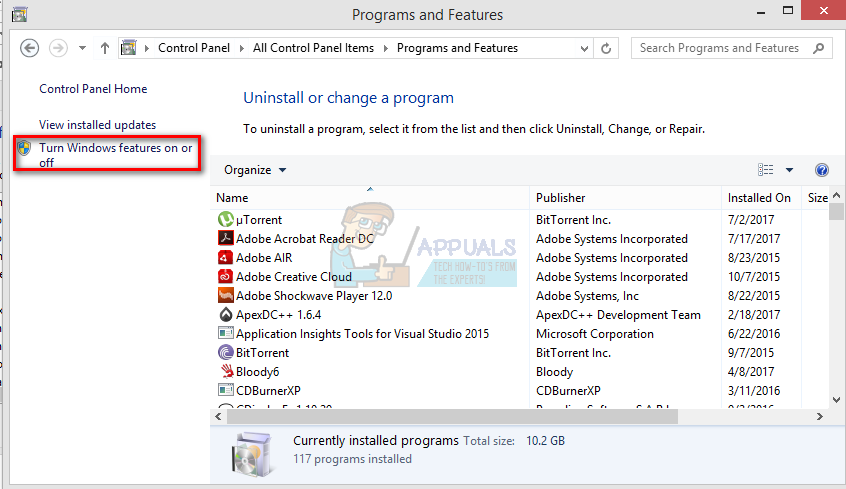Click the shield icon beside Windows features
The height and width of the screenshot is (489, 846).
[x=24, y=147]
